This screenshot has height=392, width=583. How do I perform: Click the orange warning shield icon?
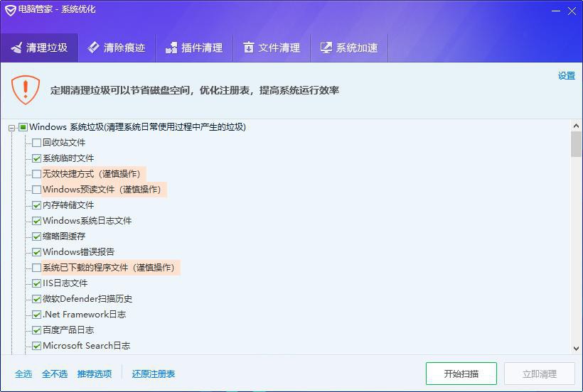pos(26,89)
